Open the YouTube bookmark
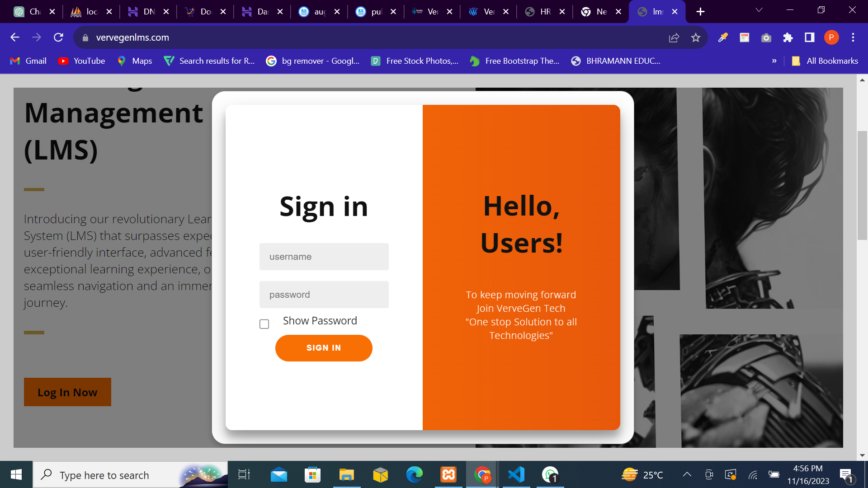The width and height of the screenshot is (868, 488). pos(82,61)
